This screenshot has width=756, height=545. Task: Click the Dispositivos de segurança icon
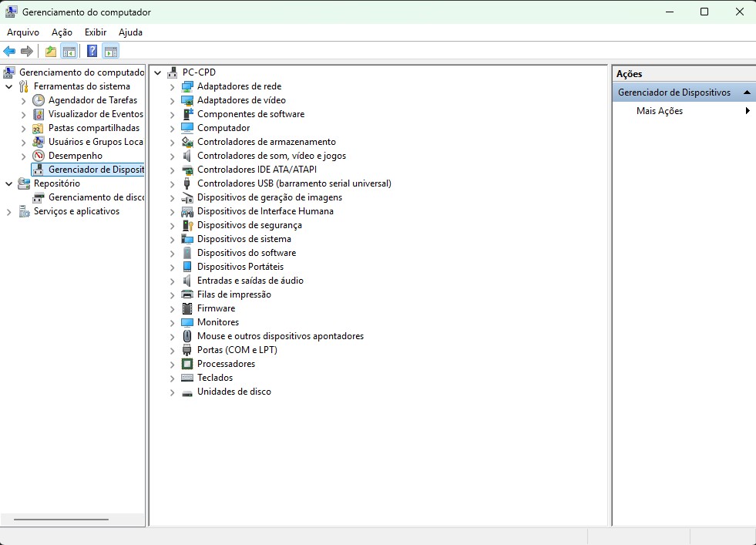click(187, 225)
